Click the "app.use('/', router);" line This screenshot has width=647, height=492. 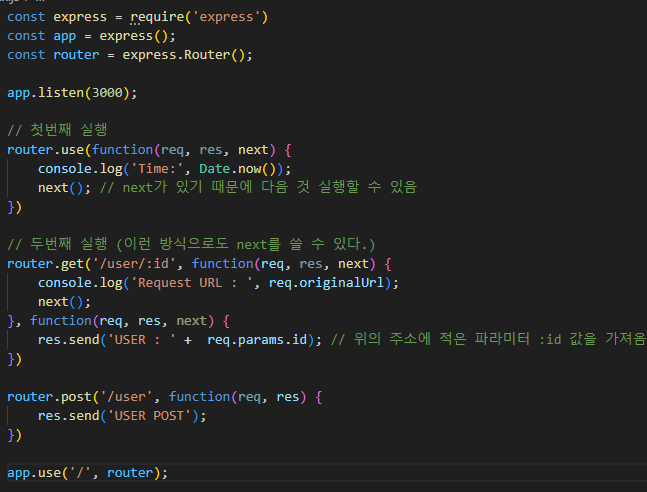coord(87,473)
